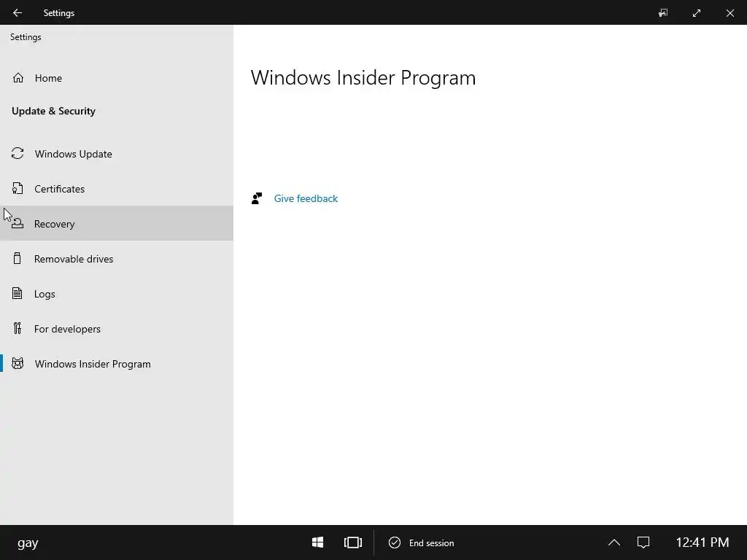The width and height of the screenshot is (747, 560).
Task: Select Certificates in the sidebar
Action: tap(117, 189)
